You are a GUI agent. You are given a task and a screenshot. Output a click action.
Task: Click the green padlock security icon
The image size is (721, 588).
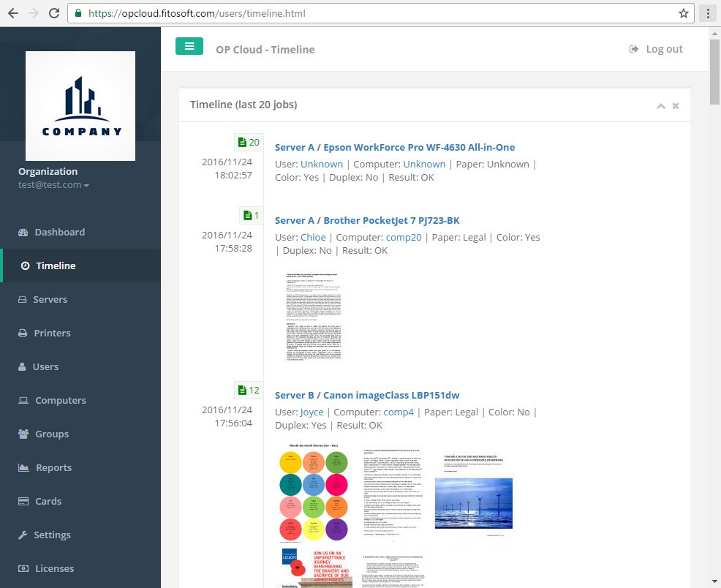click(x=78, y=13)
